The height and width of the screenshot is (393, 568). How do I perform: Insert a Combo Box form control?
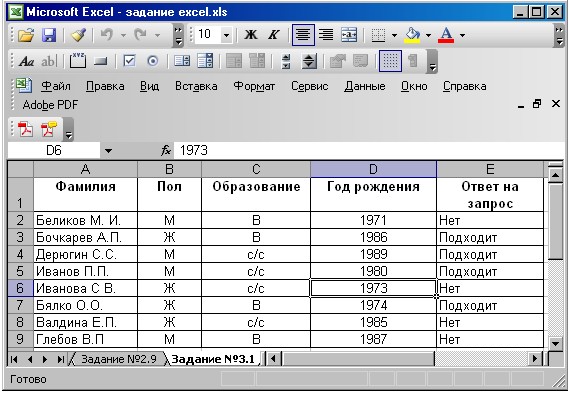[205, 61]
